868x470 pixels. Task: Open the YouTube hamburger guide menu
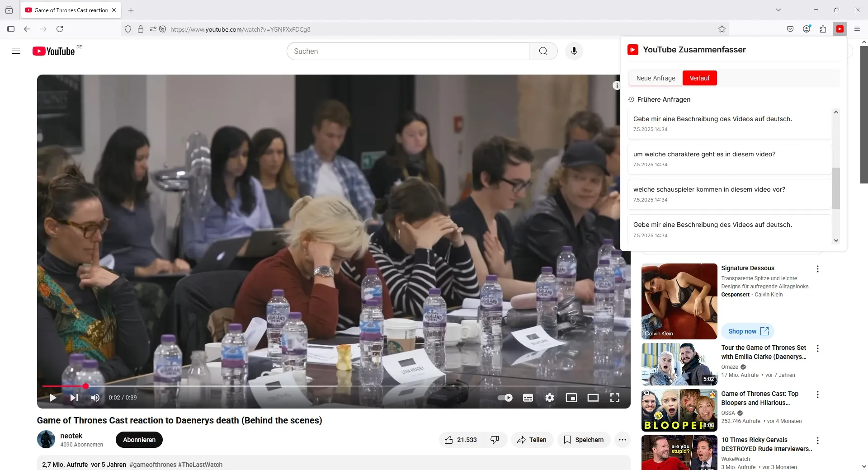coord(16,51)
